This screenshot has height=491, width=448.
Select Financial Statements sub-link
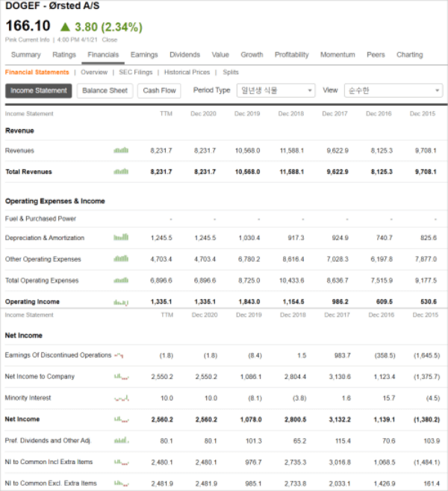(37, 72)
